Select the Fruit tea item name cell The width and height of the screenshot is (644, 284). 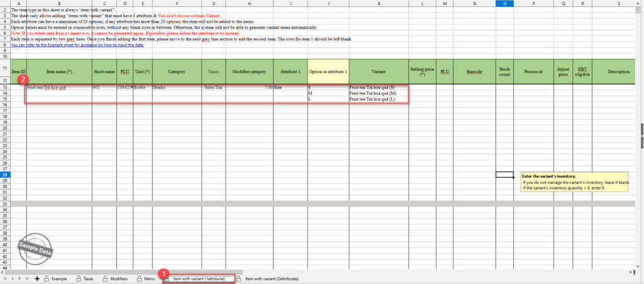click(59, 88)
